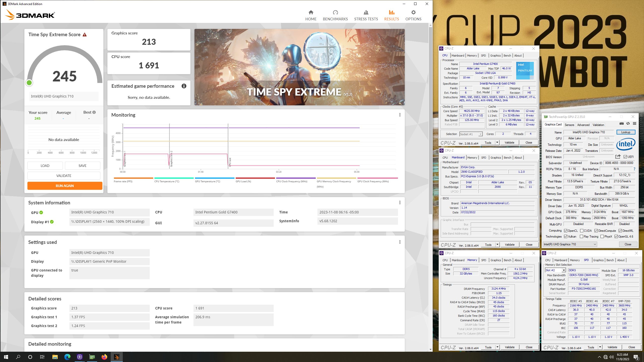Image resolution: width=644 pixels, height=362 pixels.
Task: Toggle the DirectML checkbox in GPU-Z
Action: [x=620, y=231]
